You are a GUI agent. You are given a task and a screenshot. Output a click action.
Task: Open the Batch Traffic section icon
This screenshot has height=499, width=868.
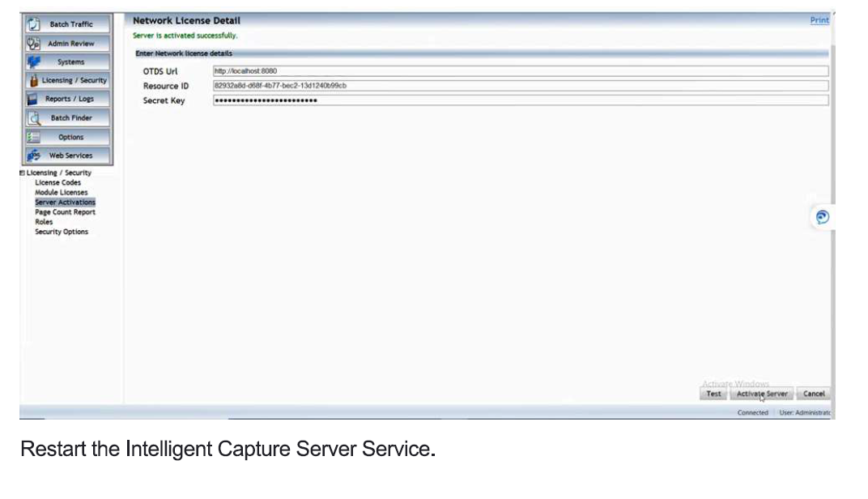(x=33, y=24)
